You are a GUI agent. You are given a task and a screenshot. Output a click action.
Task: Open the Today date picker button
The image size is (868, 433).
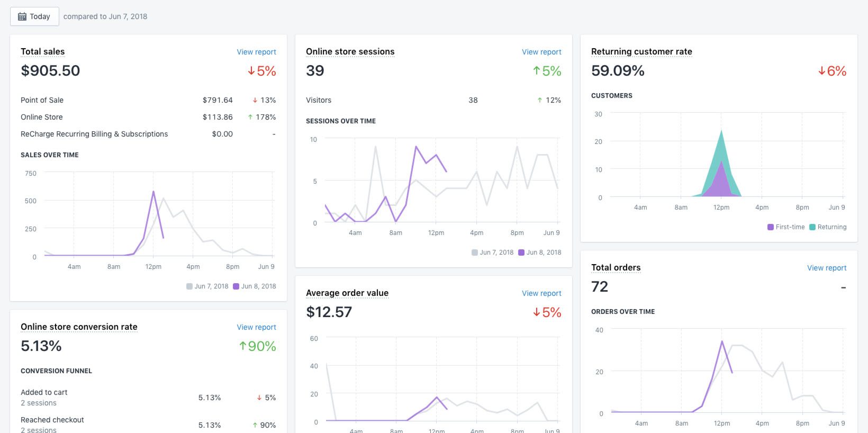coord(34,16)
